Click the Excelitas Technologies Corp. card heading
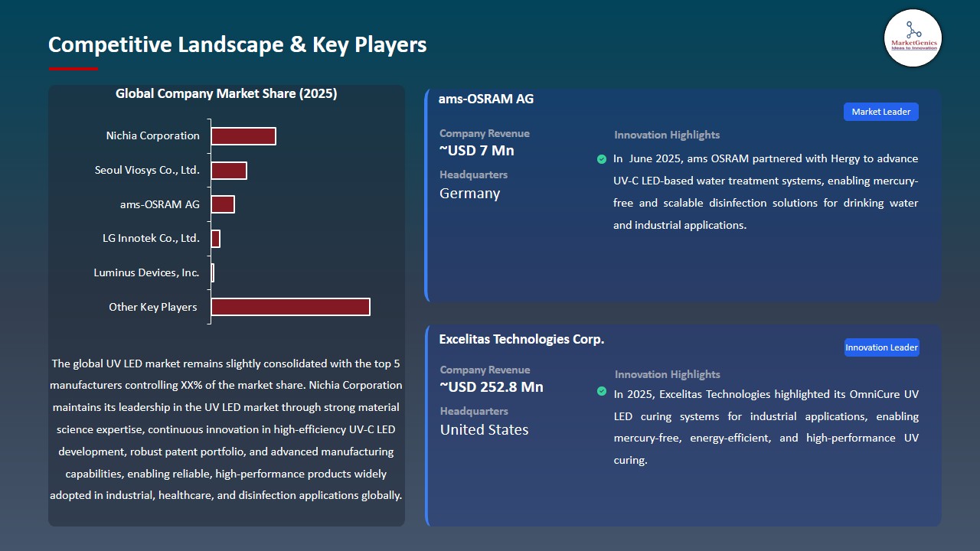 tap(521, 339)
